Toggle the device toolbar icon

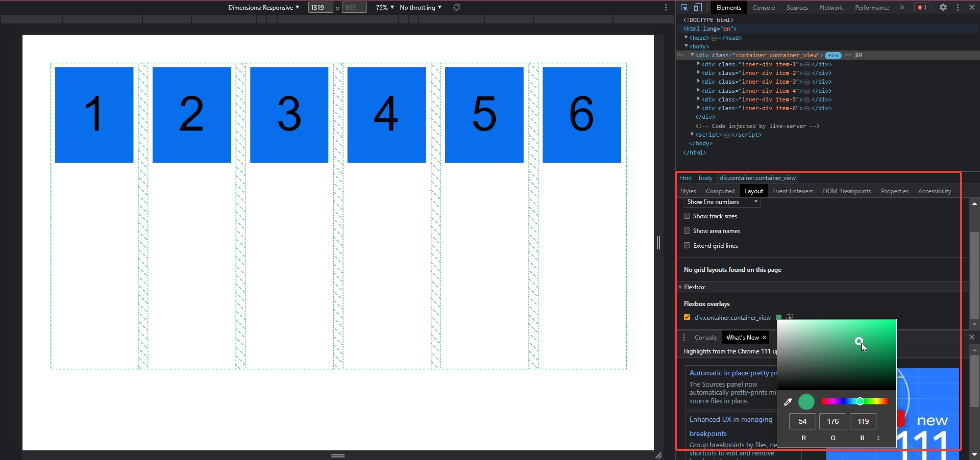pyautogui.click(x=698, y=7)
